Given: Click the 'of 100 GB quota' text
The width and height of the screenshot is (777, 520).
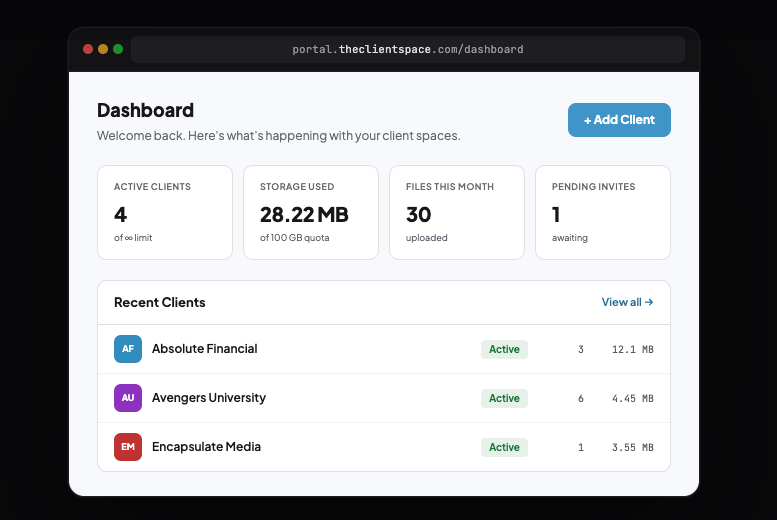Looking at the screenshot, I should (x=294, y=238).
